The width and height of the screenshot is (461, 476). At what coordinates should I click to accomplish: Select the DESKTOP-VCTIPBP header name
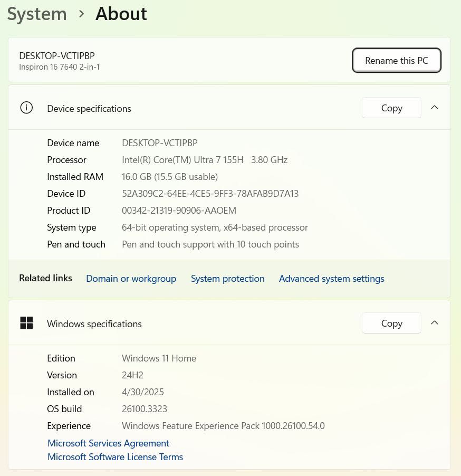point(57,56)
